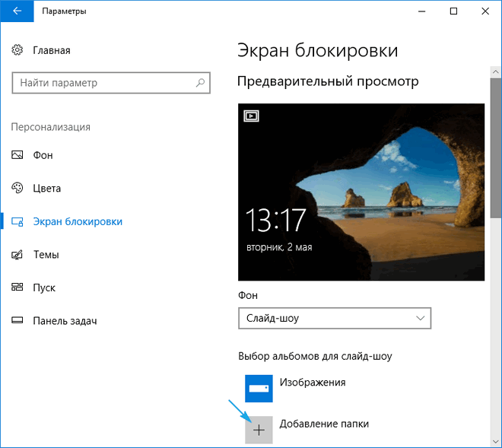This screenshot has height=448, width=502.
Task: Open the Фон dropdown showing Слайд-шоу
Action: [x=334, y=317]
